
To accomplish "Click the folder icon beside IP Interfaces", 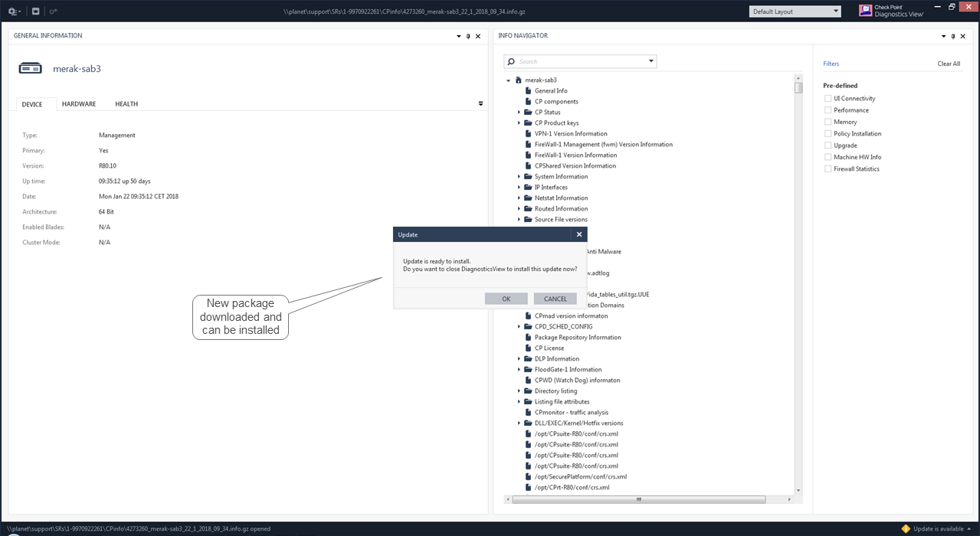I will coord(528,187).
